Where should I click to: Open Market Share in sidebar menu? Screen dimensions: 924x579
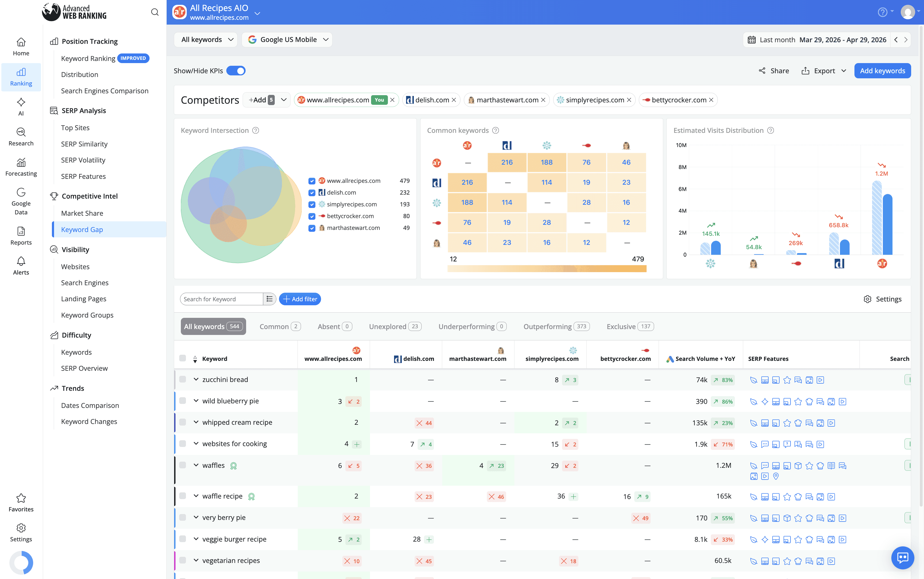click(x=82, y=213)
